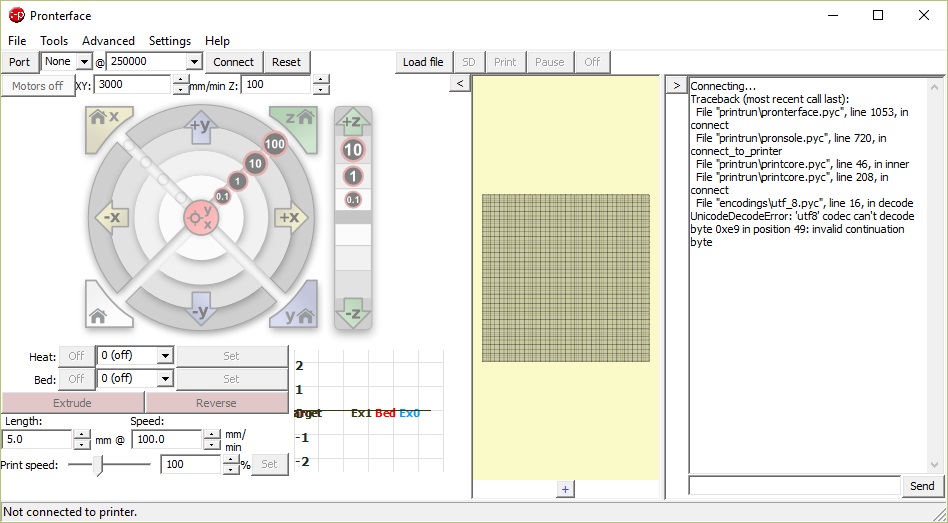Toggle the Heat Off button
This screenshot has height=523, width=948.
pos(76,356)
